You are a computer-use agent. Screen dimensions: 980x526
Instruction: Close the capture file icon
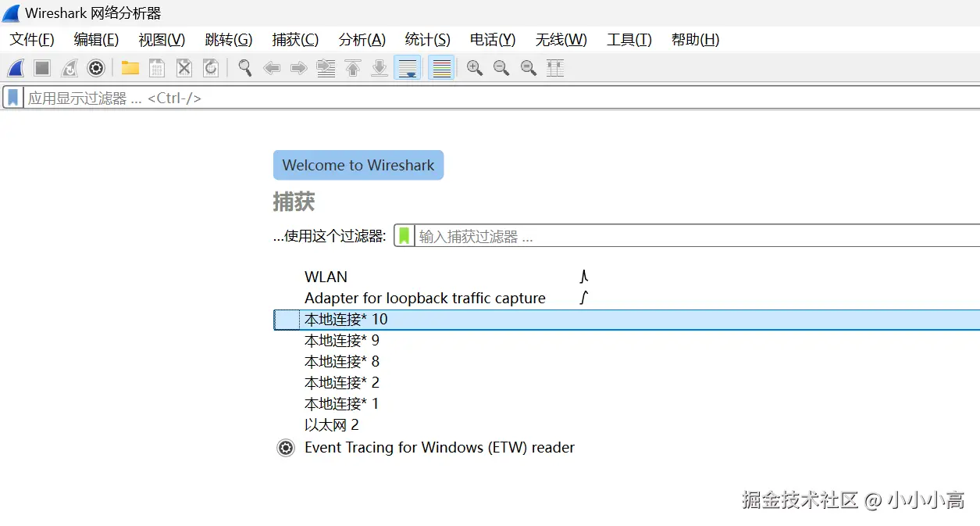pyautogui.click(x=184, y=69)
